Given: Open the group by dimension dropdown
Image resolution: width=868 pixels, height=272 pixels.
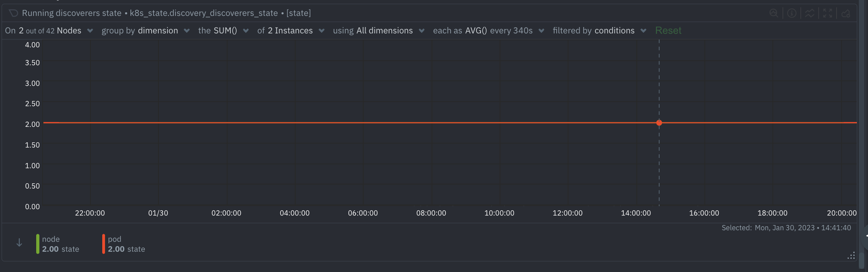Looking at the screenshot, I should pos(145,31).
